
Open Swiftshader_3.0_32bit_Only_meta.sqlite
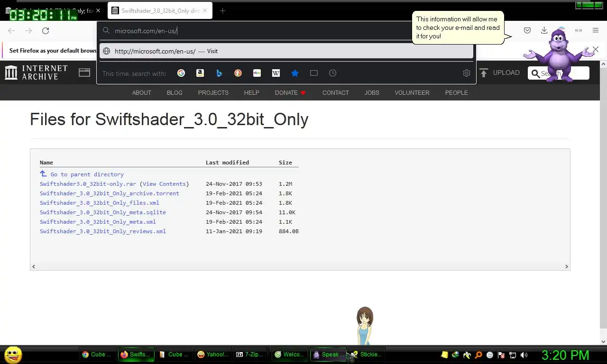(103, 212)
